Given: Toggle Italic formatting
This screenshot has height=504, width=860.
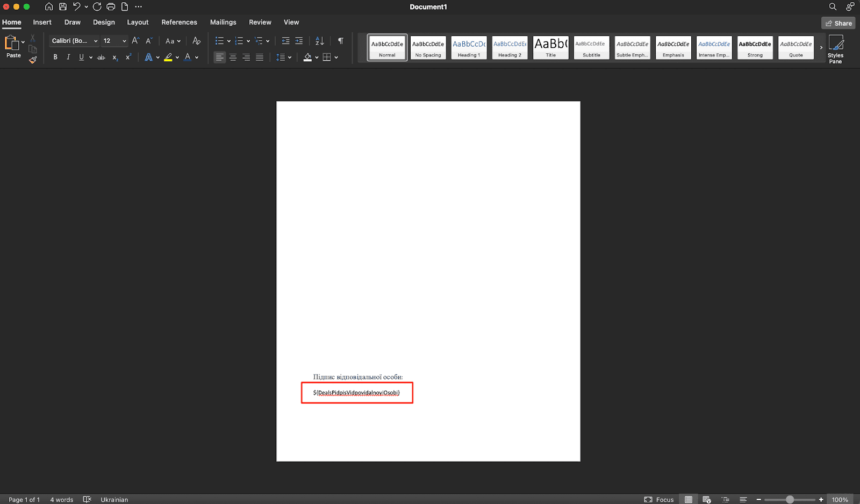Looking at the screenshot, I should (68, 57).
